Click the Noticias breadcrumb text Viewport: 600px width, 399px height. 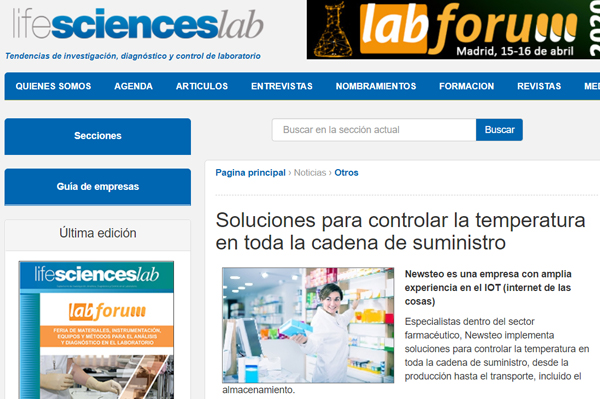click(310, 173)
